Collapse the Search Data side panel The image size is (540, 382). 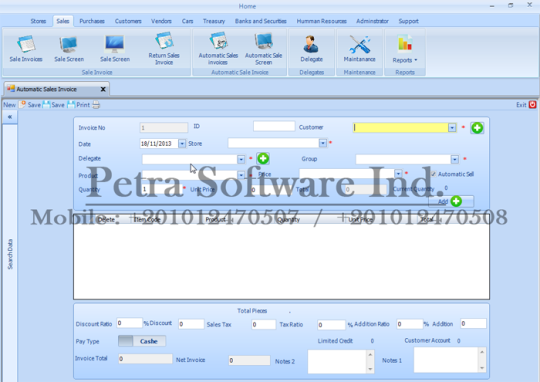pyautogui.click(x=10, y=117)
